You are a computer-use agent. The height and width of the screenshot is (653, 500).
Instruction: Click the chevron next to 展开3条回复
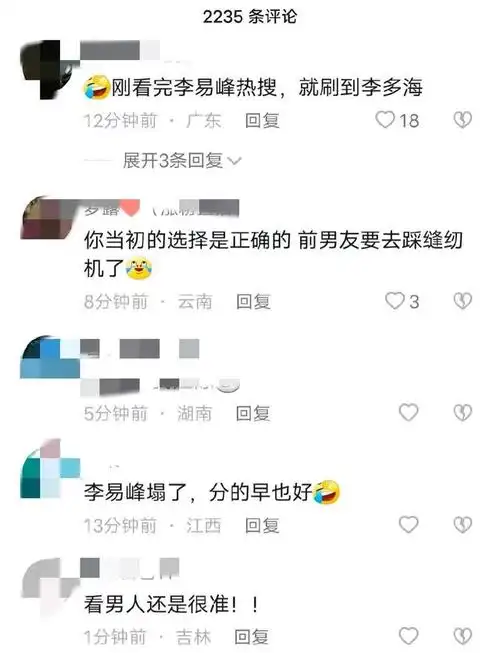pos(235,161)
